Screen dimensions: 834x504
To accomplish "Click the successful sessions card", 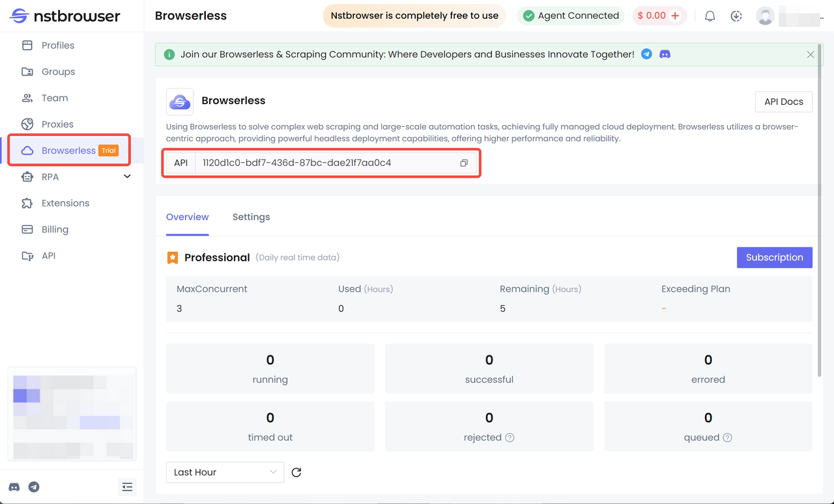I will pyautogui.click(x=489, y=369).
